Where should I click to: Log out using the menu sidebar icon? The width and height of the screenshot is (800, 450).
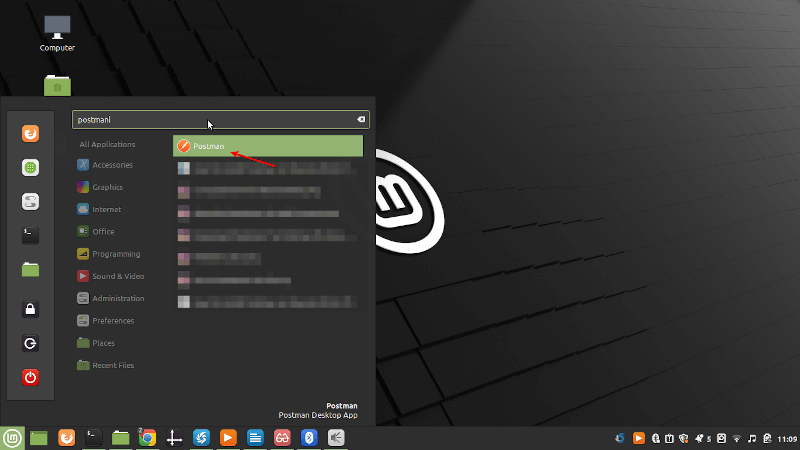[x=31, y=343]
